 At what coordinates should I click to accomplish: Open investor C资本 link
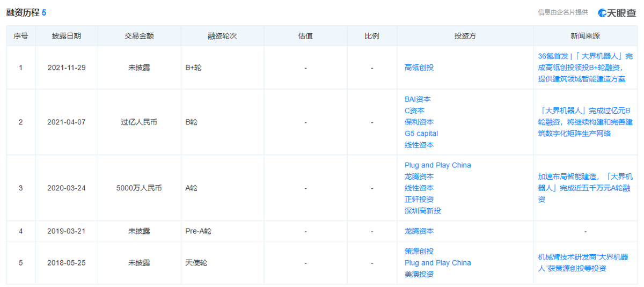[414, 111]
